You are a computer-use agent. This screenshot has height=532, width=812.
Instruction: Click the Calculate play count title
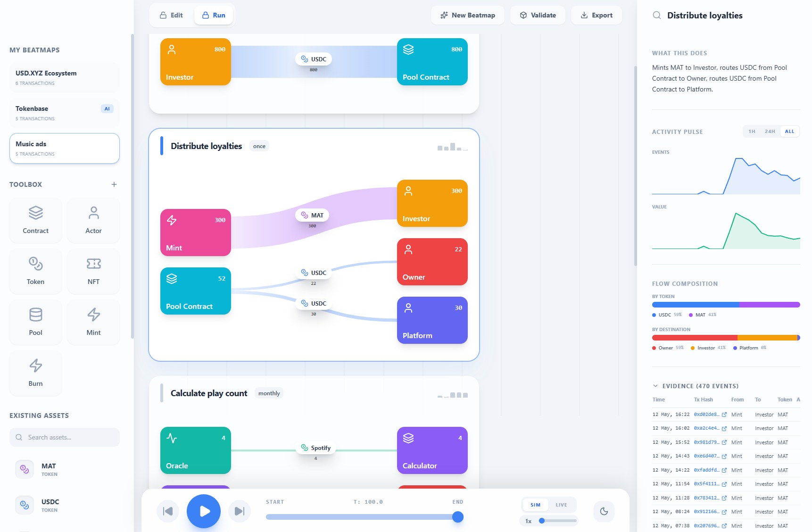click(209, 393)
